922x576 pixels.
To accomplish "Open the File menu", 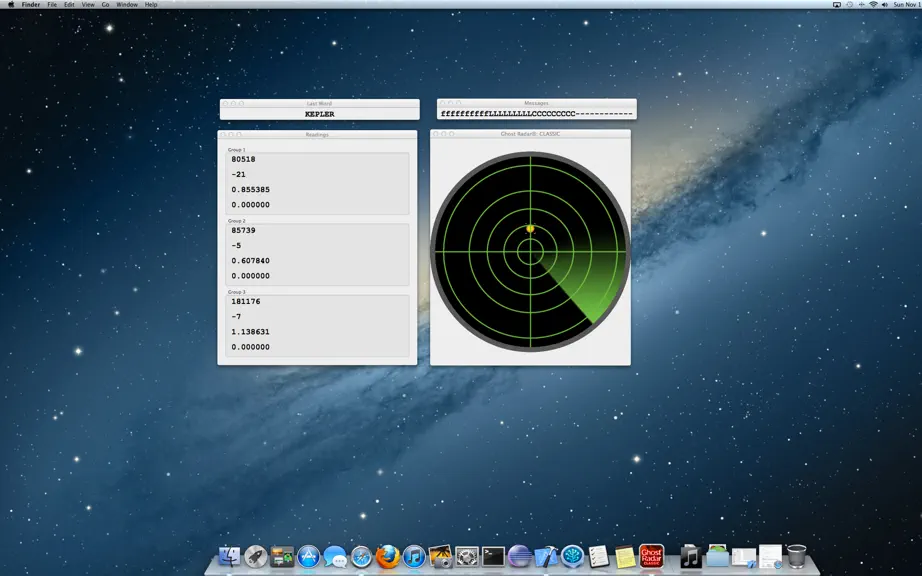I will pyautogui.click(x=52, y=4).
